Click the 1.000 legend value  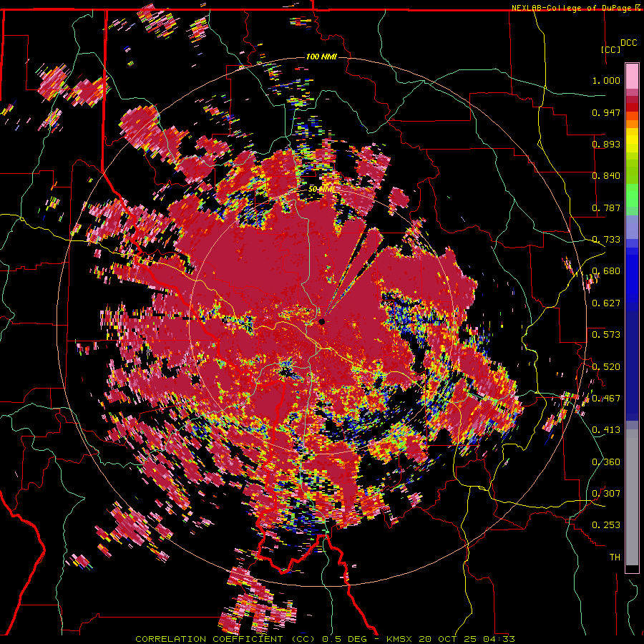tap(606, 80)
